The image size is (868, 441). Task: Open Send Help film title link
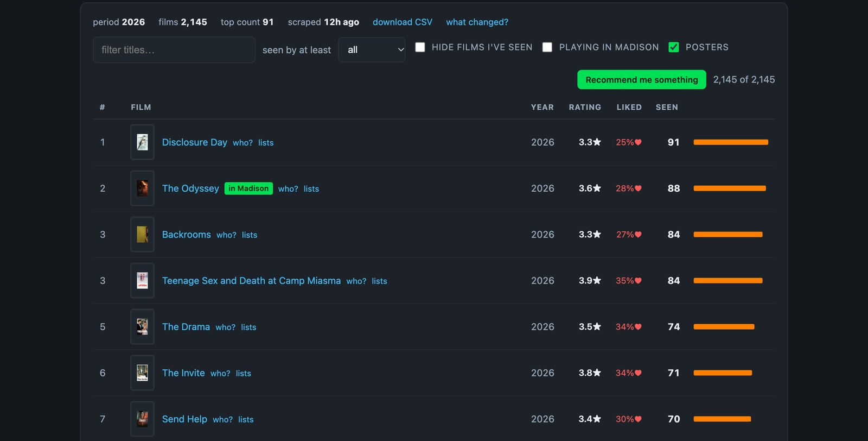point(184,419)
